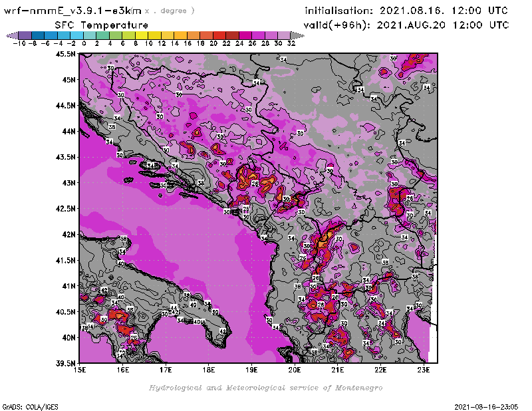Click the '20' legend scale value

tap(213, 43)
